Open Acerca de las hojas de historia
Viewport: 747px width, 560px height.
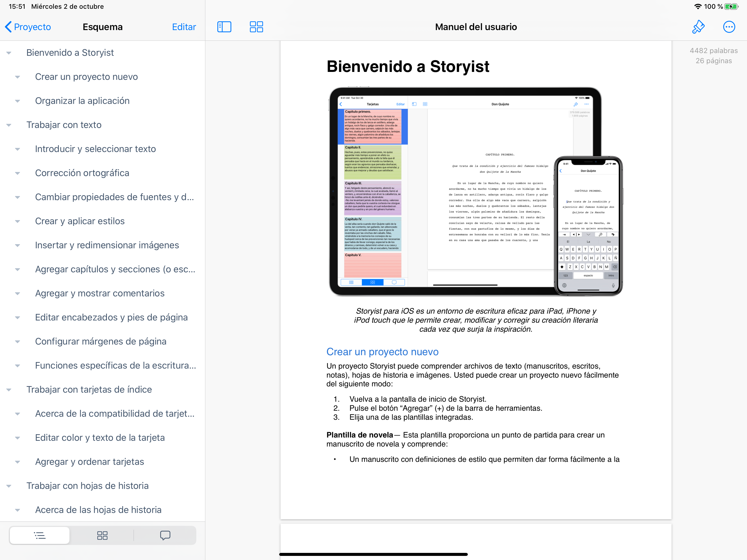(x=98, y=510)
